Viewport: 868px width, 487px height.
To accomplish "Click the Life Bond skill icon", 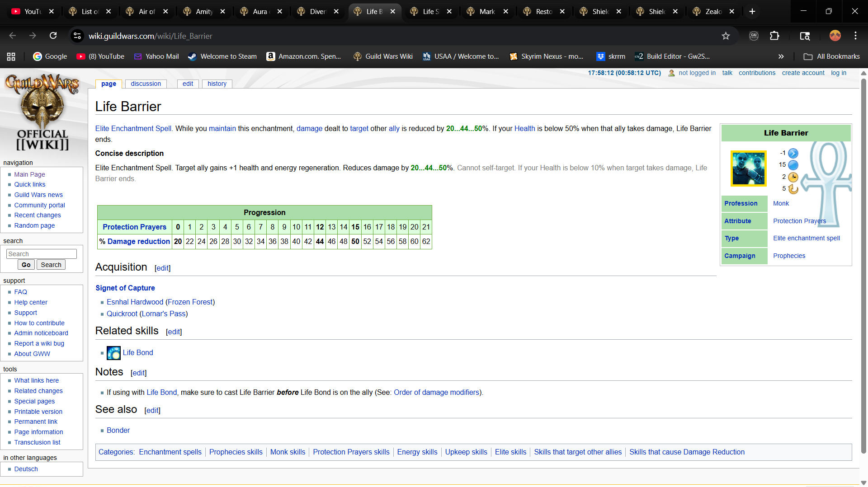I will pyautogui.click(x=113, y=353).
